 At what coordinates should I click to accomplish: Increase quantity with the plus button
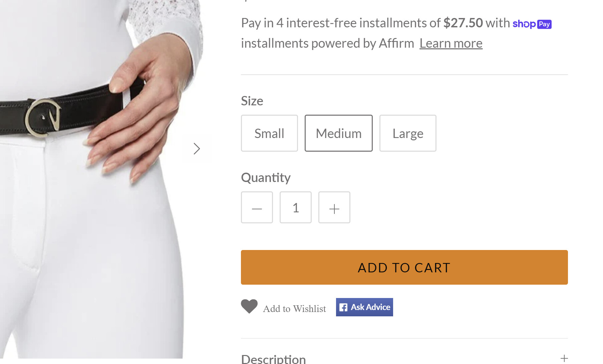pyautogui.click(x=334, y=208)
